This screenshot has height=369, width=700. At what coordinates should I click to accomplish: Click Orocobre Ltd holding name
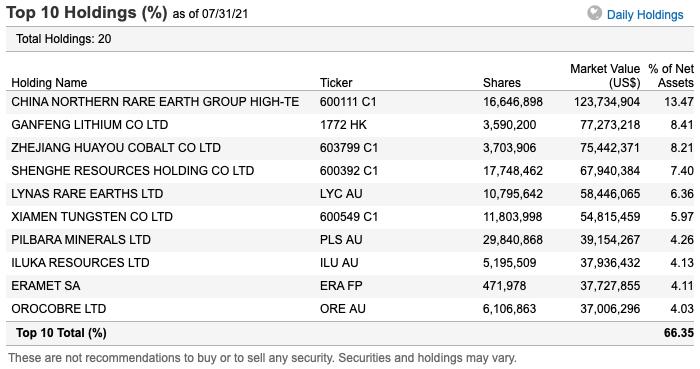[x=58, y=309]
